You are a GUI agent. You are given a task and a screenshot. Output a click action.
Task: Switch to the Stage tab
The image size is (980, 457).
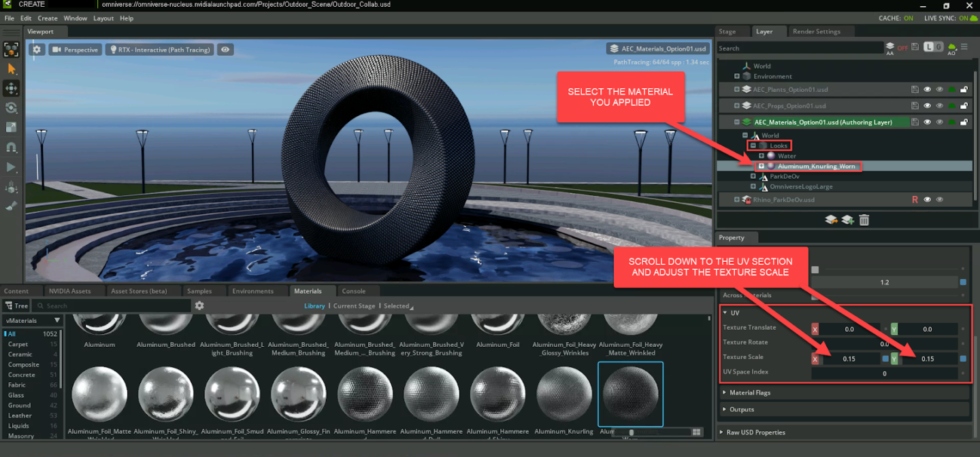(x=727, y=31)
